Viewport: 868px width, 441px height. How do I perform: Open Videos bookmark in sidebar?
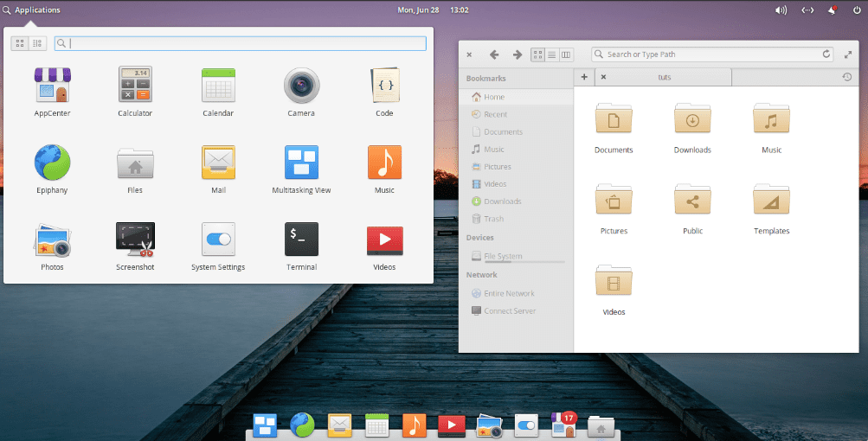coord(516,183)
